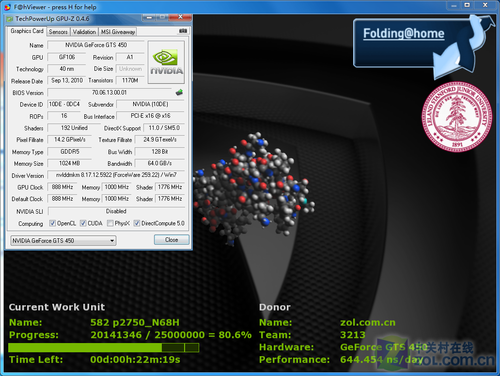Toggle the DirectCompute 5.0 checkbox
This screenshot has height=376, width=500.
point(136,223)
